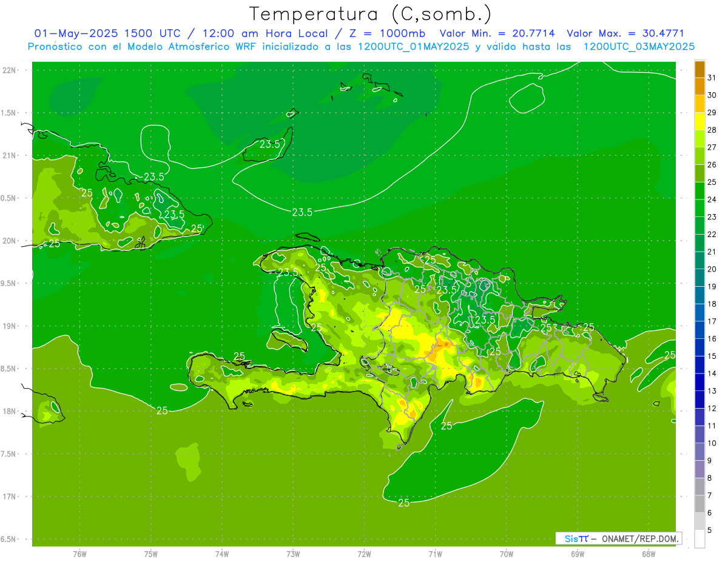Click the 30 label on the color scale
Screen dimensions: 728x562
(x=712, y=95)
